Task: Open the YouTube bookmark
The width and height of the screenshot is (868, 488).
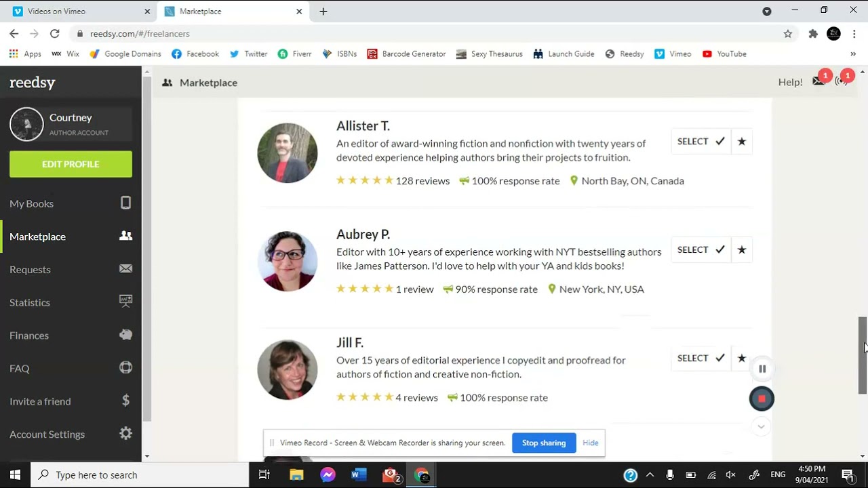Action: [724, 54]
